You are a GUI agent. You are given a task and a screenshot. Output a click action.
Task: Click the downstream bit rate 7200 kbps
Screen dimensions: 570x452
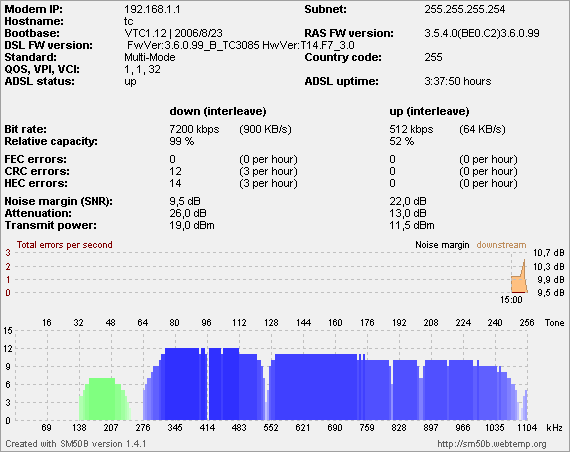[x=194, y=129]
